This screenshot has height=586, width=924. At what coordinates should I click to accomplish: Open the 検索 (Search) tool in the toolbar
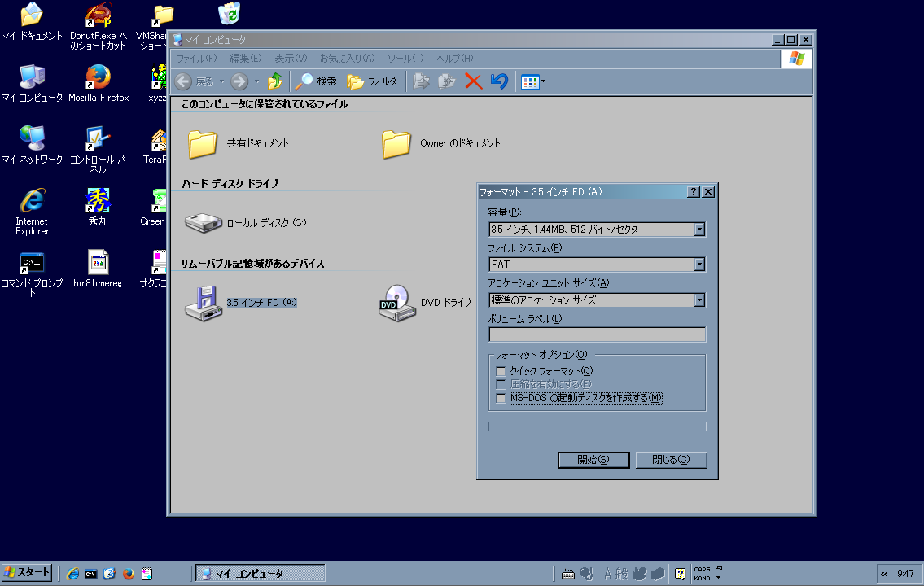click(x=314, y=81)
